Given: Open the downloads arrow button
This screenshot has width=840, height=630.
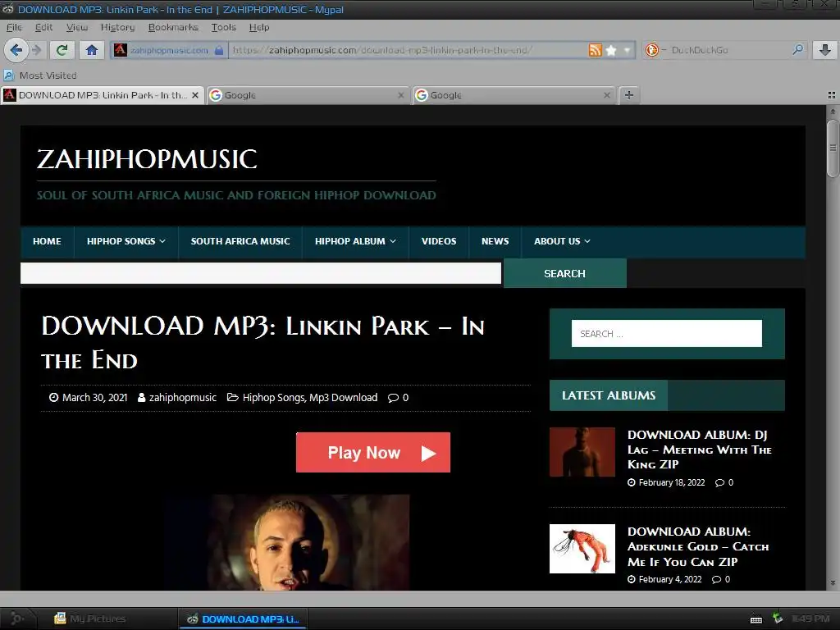Looking at the screenshot, I should pos(825,50).
